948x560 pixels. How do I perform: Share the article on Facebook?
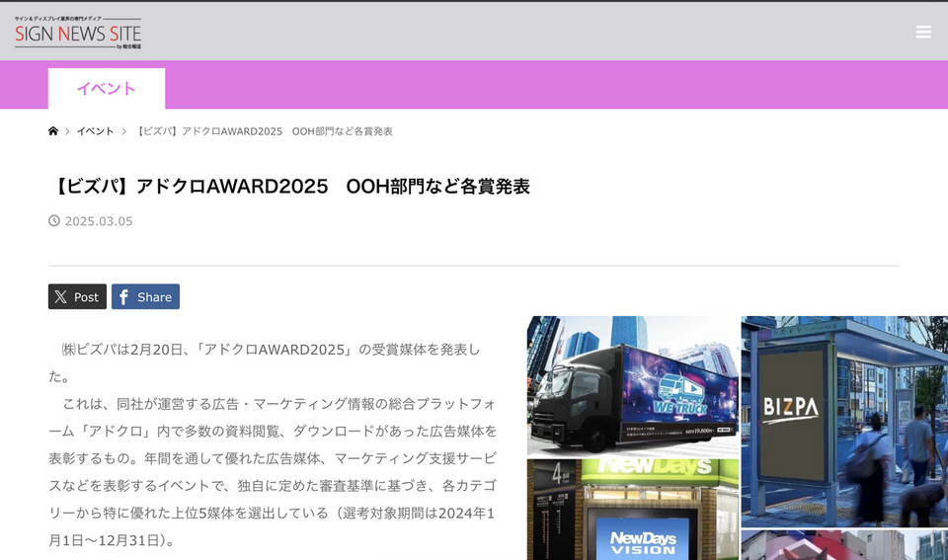145,296
